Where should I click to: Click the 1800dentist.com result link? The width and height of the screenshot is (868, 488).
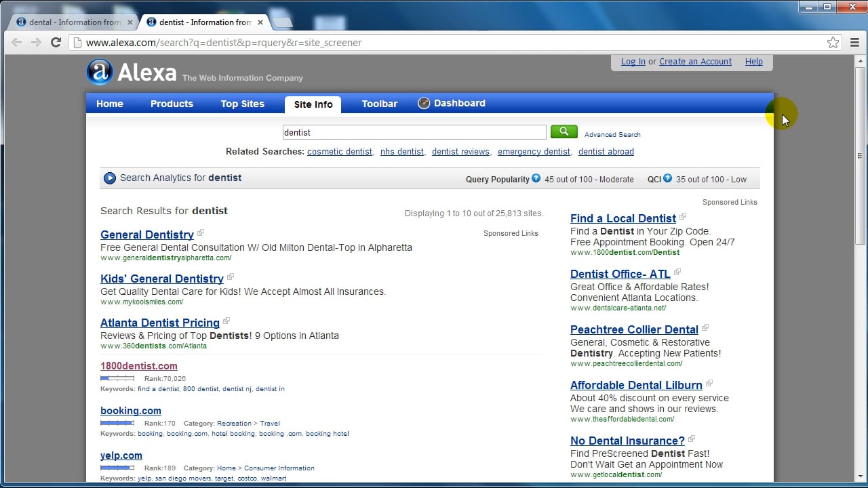[x=139, y=366]
